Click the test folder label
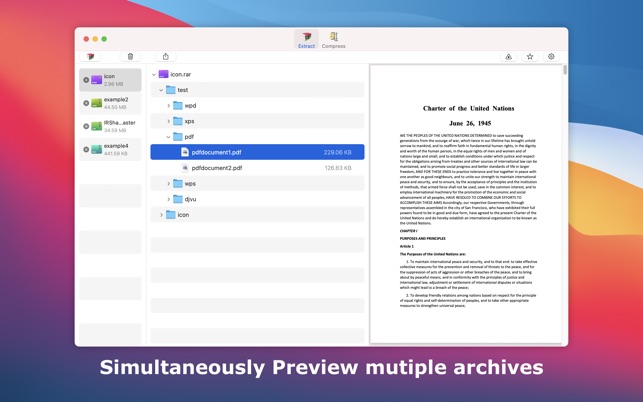Viewport: 643px width, 402px height. pos(183,90)
